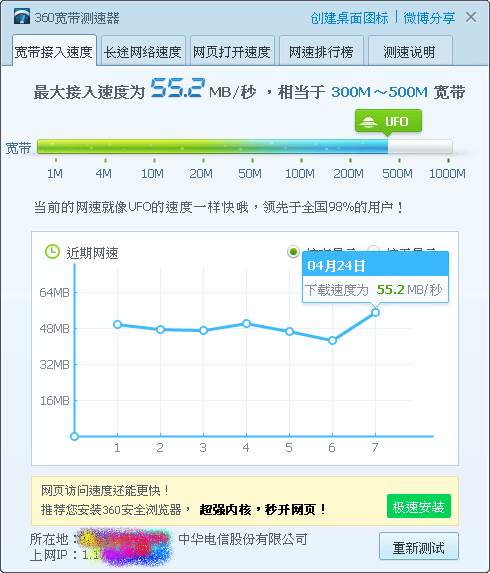This screenshot has height=573, width=490.
Task: Click the 04月24日 tooltip header
Action: 375,264
